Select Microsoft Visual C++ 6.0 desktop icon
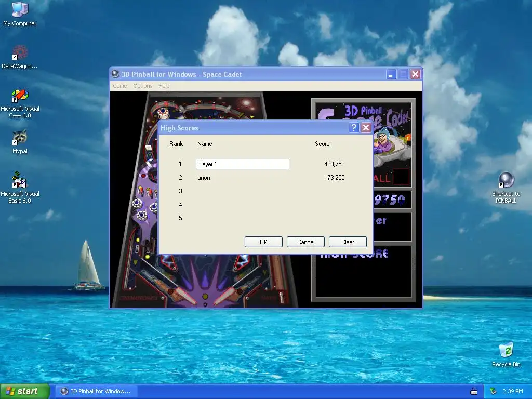Image resolution: width=532 pixels, height=399 pixels. point(20,103)
